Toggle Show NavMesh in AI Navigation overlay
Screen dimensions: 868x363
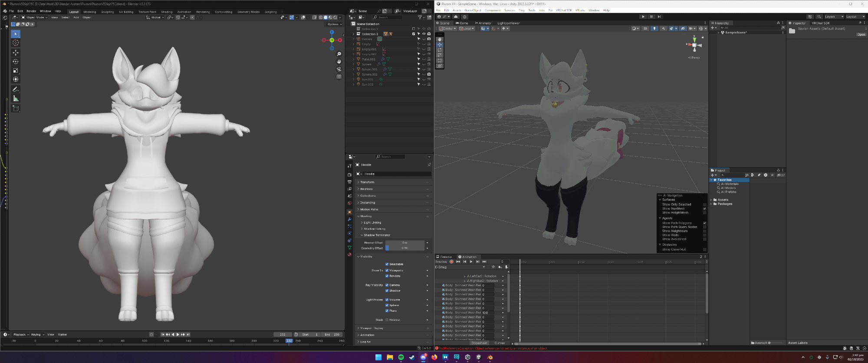pyautogui.click(x=704, y=209)
